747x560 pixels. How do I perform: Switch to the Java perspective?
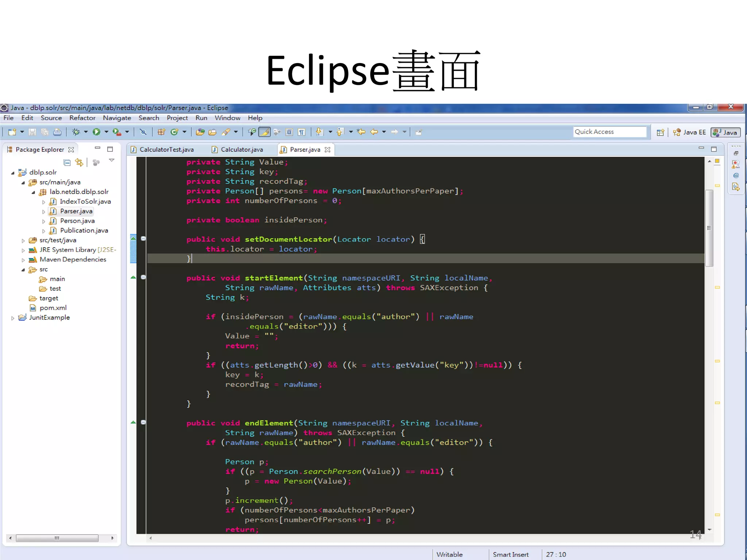coord(725,132)
